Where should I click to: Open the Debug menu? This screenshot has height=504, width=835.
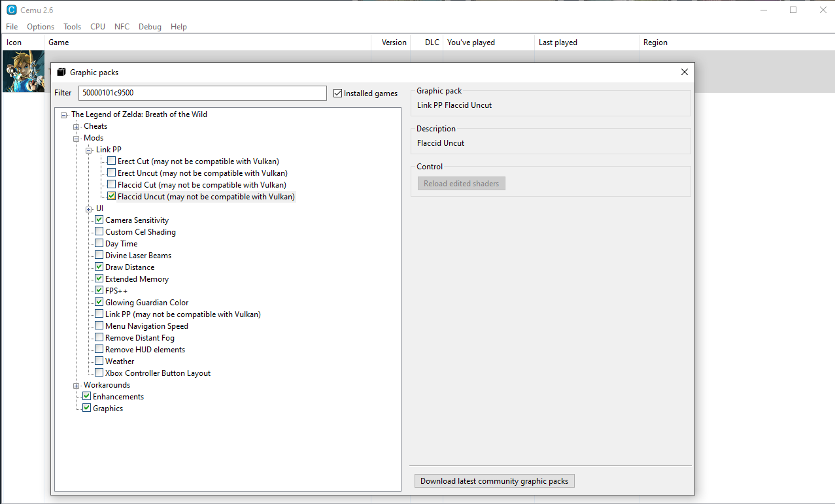(x=150, y=27)
